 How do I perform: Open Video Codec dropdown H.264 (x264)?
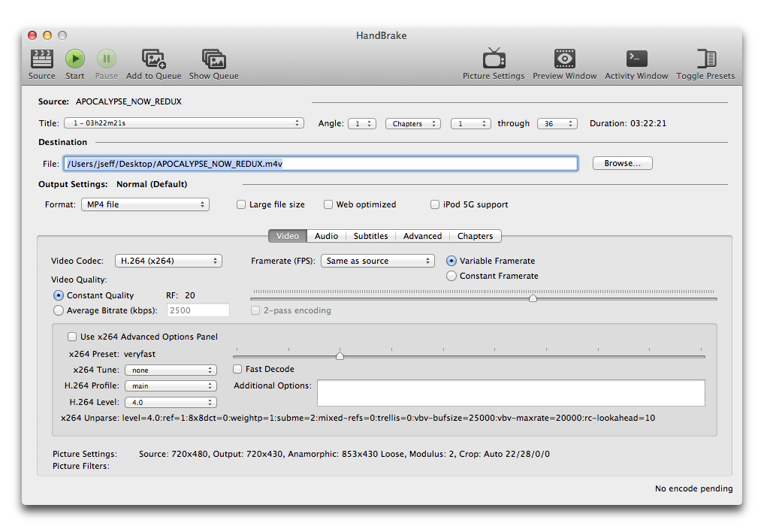(x=168, y=261)
